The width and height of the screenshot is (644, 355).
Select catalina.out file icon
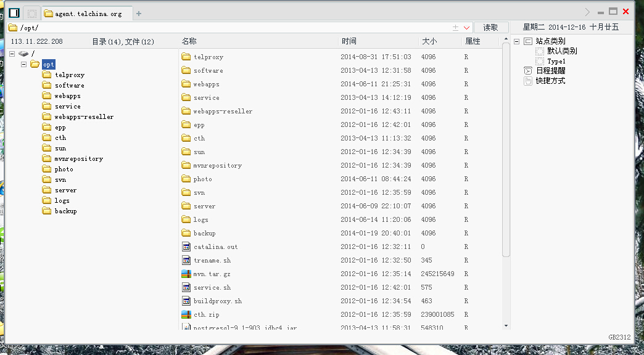[186, 247]
